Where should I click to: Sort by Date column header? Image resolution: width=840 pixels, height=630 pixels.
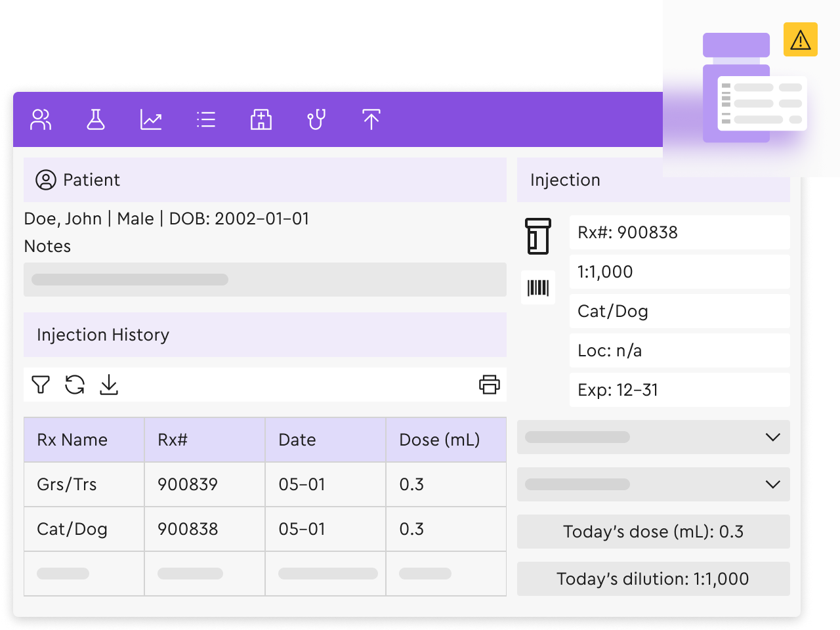325,440
